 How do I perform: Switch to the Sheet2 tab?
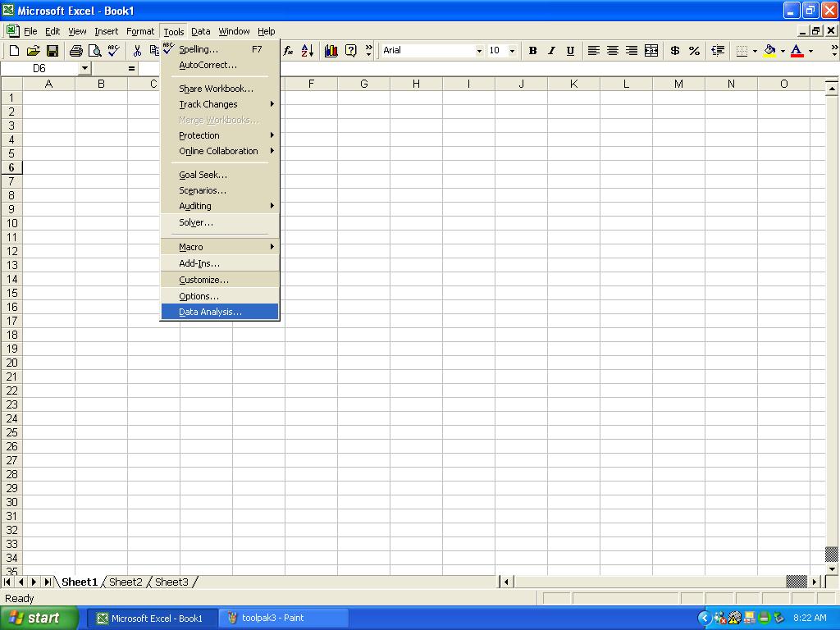coord(126,582)
